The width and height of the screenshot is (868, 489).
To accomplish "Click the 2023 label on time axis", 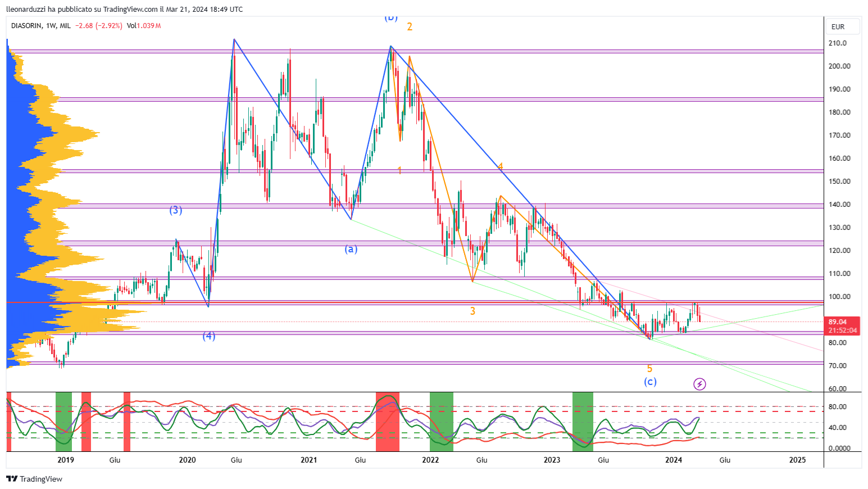I will click(552, 460).
